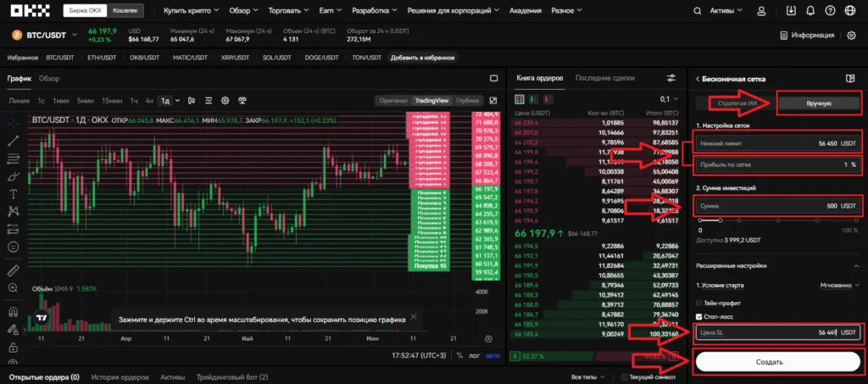Viewport: 868px width, 384px height.
Task: Open the grid bot guide book icon
Action: coord(850,79)
